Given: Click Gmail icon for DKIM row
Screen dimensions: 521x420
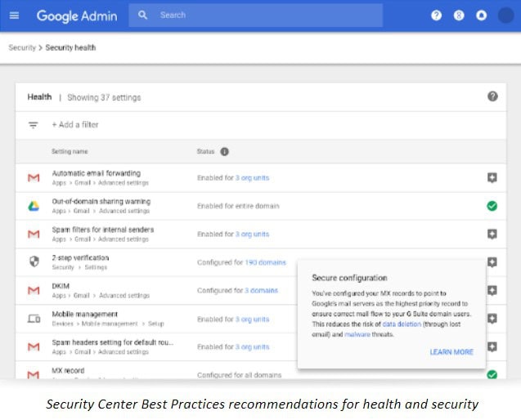Looking at the screenshot, I should point(34,291).
